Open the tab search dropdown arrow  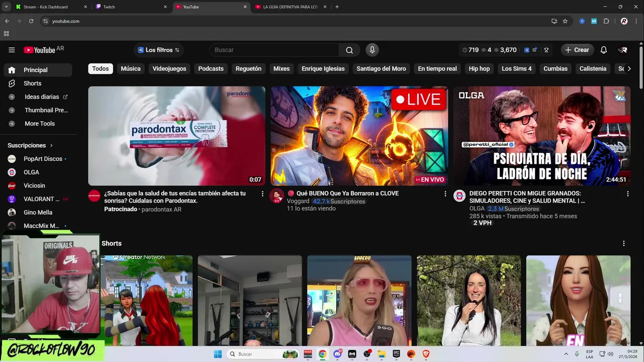point(6,7)
